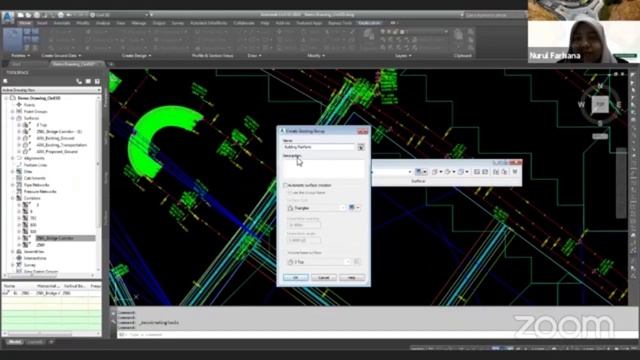Select the Pressure Networks tree item

coord(40,191)
